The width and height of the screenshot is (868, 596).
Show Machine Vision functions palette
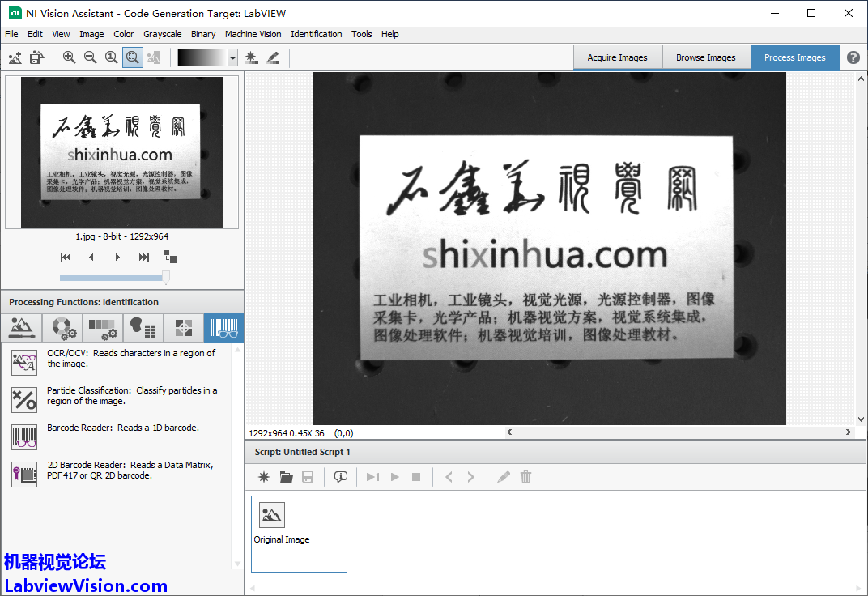tap(183, 327)
